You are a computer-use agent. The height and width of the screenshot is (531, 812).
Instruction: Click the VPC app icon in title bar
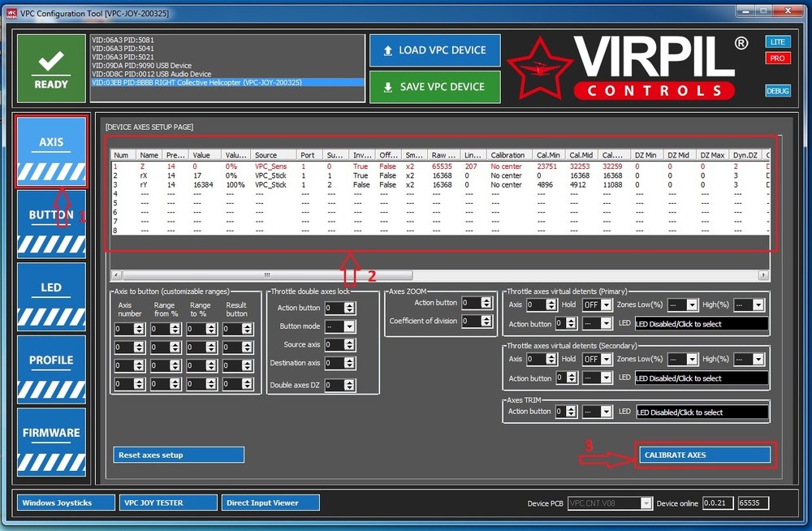click(x=11, y=13)
